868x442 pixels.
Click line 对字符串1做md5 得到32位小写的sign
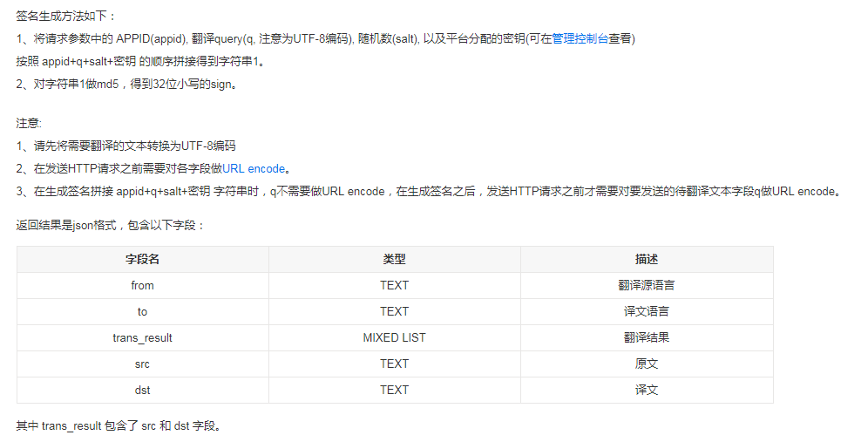click(x=126, y=85)
